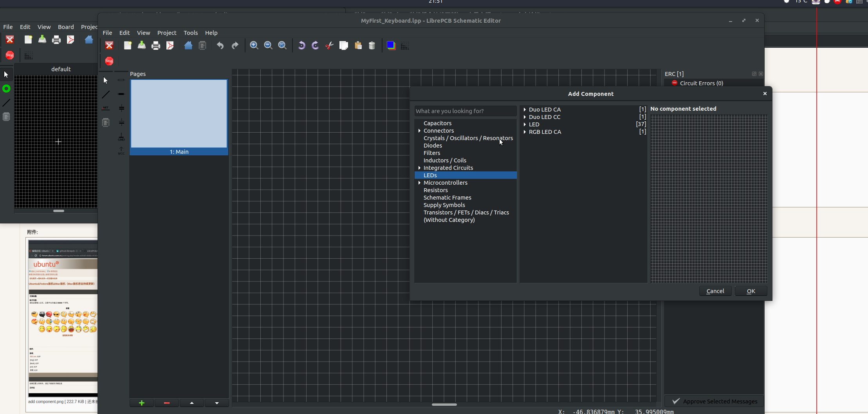
Task: Open Edit menu in Schematic Editor
Action: click(x=125, y=33)
